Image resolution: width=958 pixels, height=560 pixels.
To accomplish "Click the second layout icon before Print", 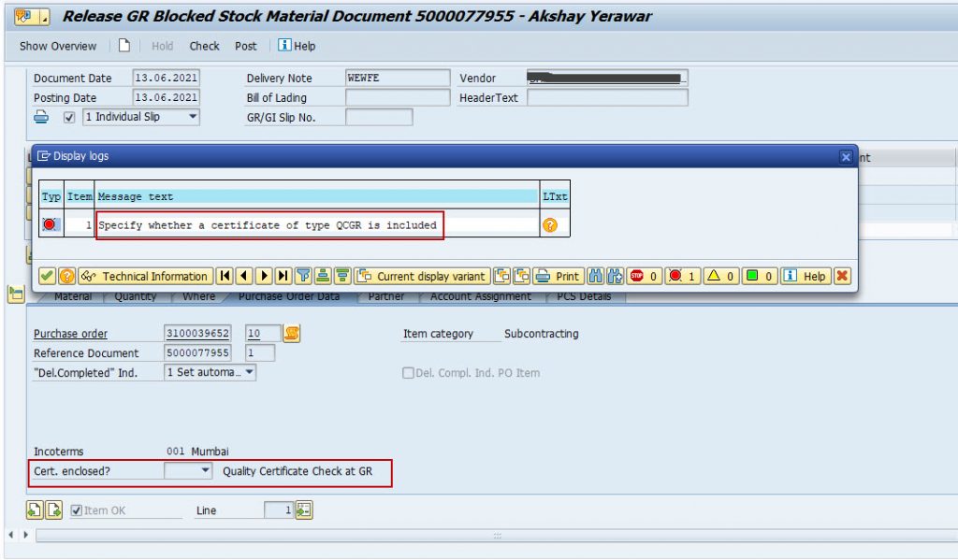I will tap(522, 276).
